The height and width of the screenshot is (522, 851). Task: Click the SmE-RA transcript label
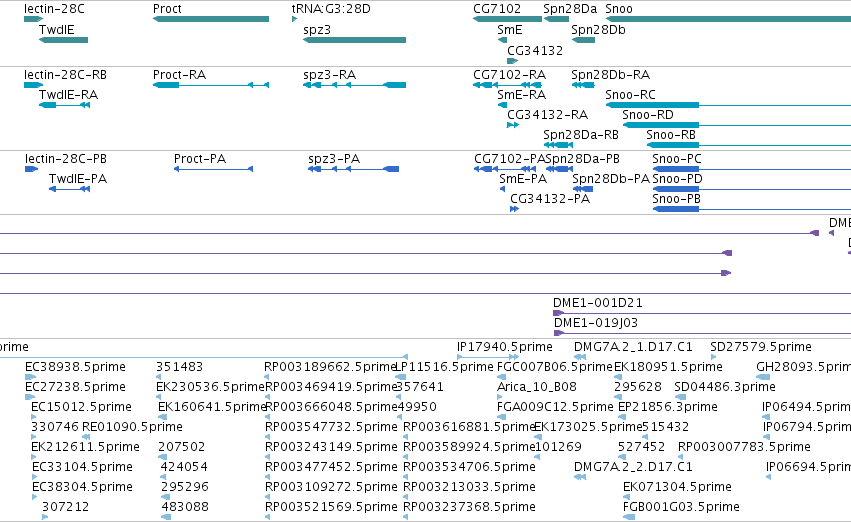point(522,94)
